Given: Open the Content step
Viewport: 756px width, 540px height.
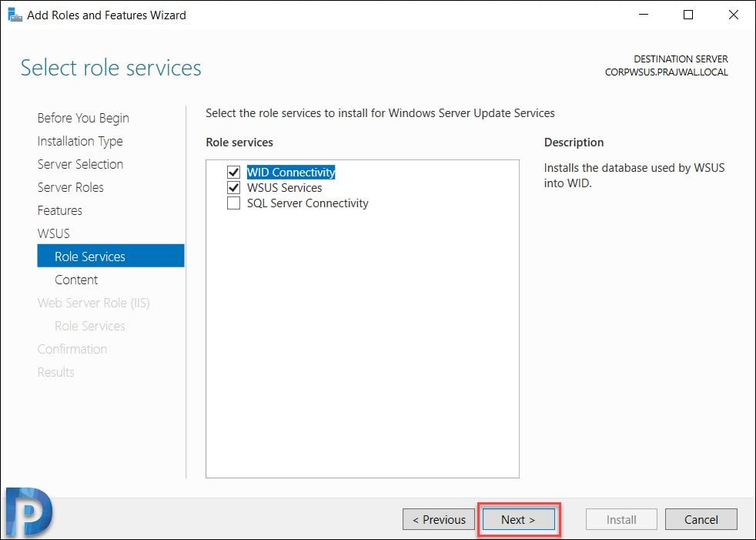Looking at the screenshot, I should (76, 280).
